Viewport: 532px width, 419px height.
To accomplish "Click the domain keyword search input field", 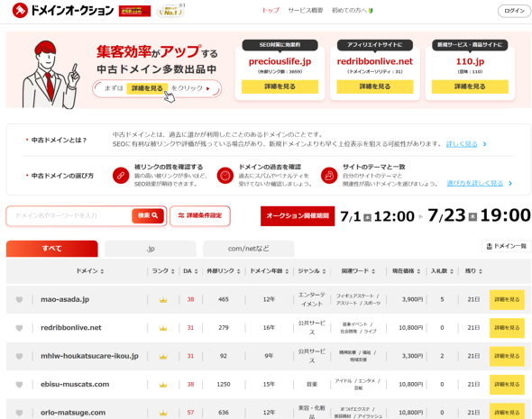I will 69,215.
